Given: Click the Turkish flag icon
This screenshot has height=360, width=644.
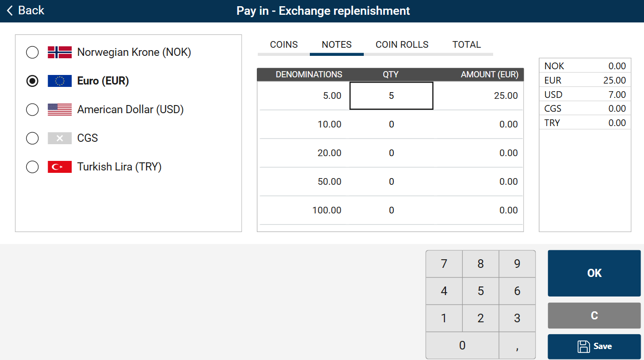Looking at the screenshot, I should (60, 167).
